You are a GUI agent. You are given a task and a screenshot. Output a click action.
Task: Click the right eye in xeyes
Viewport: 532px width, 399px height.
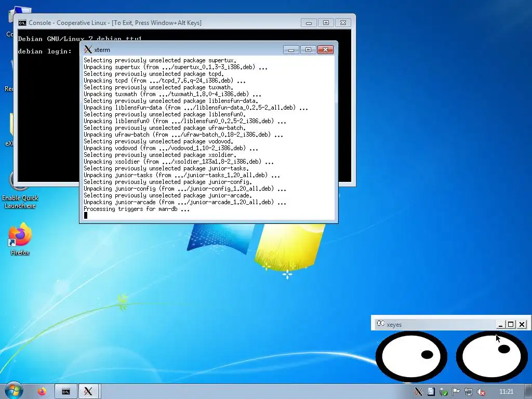(491, 356)
